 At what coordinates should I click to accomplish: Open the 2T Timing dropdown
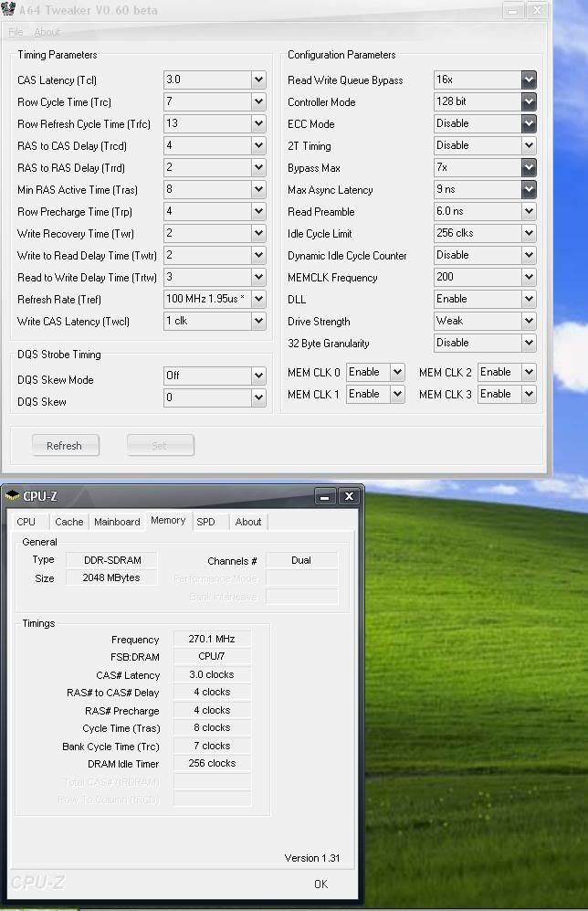(529, 145)
